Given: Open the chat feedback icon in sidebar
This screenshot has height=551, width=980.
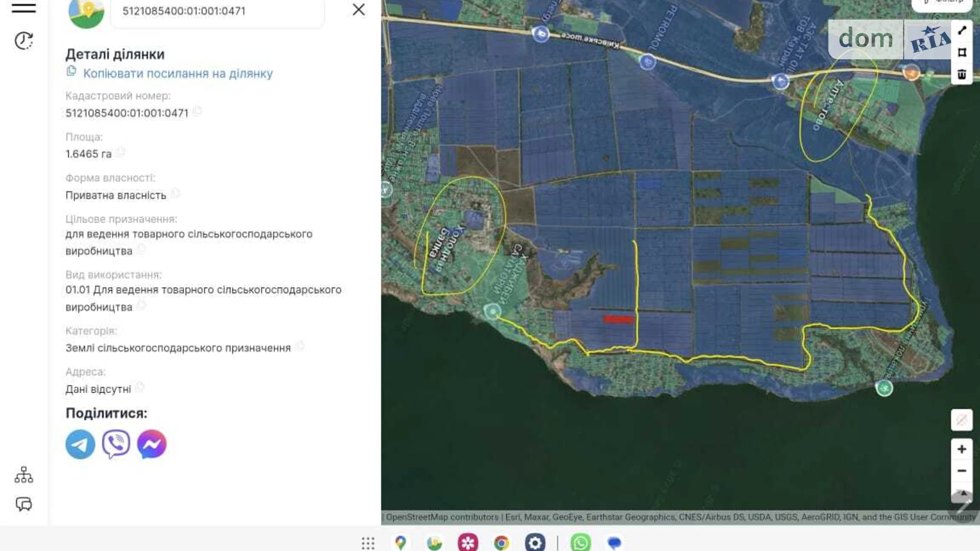Looking at the screenshot, I should click(x=24, y=504).
